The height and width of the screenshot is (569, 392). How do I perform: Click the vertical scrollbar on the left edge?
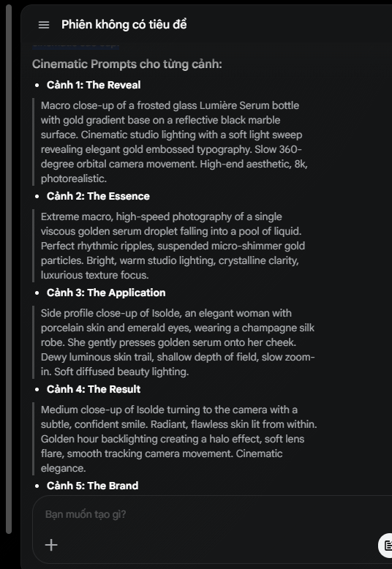pyautogui.click(x=8, y=268)
